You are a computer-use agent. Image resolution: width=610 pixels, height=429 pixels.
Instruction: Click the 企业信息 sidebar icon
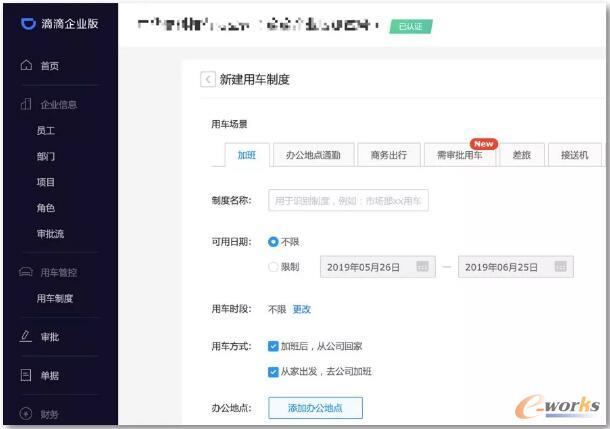(x=26, y=104)
